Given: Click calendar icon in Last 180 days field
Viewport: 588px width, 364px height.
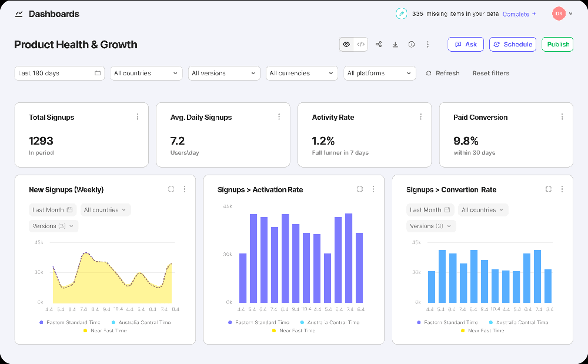Looking at the screenshot, I should (98, 73).
